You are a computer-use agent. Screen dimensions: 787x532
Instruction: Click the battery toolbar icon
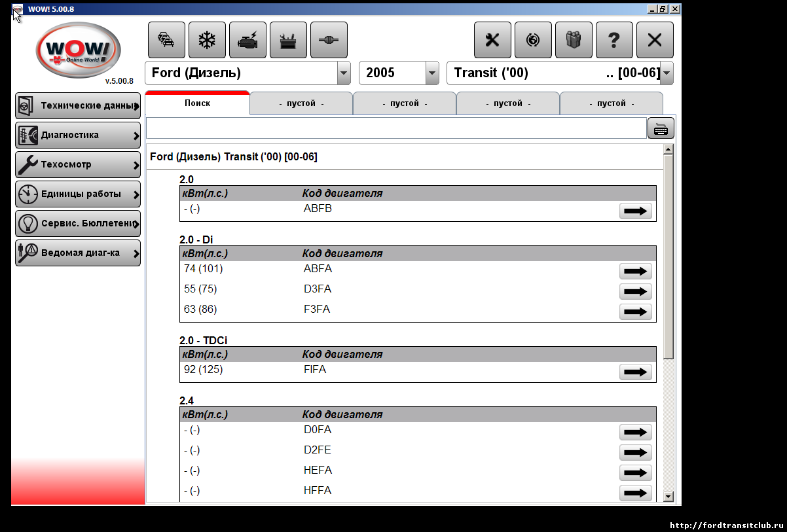[288, 40]
